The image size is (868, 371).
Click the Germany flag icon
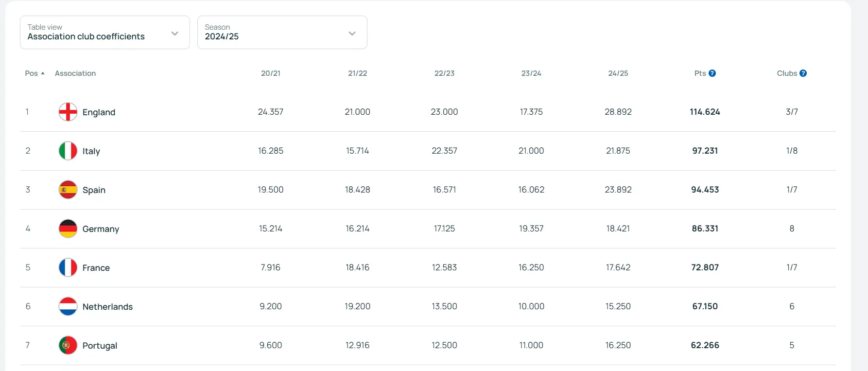tap(68, 229)
